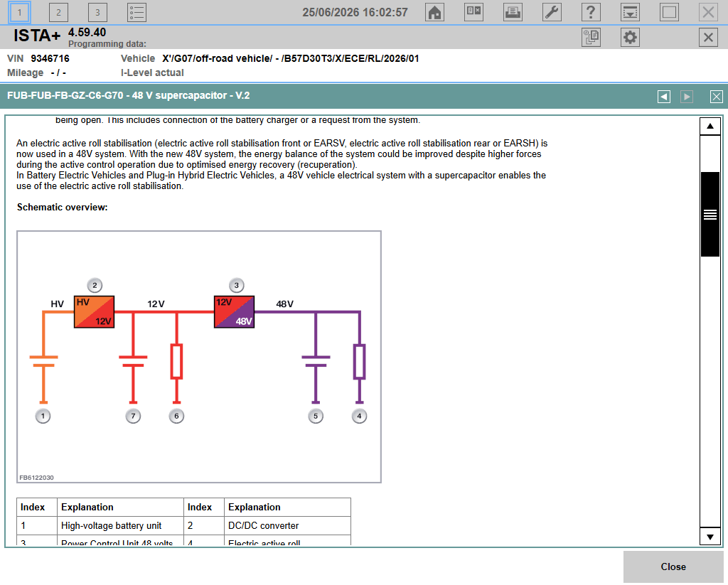Click the scrollbar up arrow

[x=710, y=127]
